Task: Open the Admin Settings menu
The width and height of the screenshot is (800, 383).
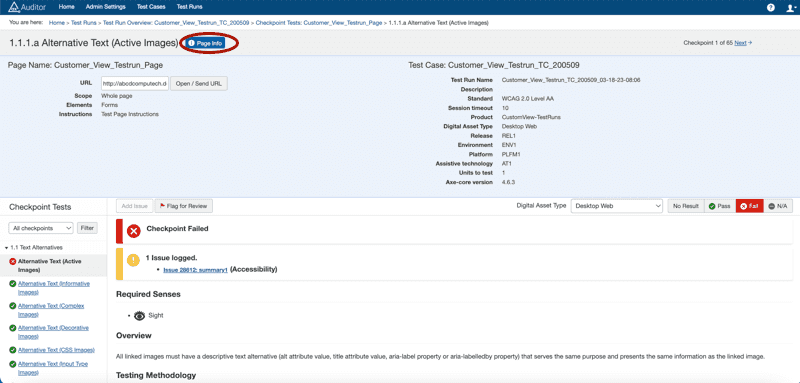Action: pyautogui.click(x=106, y=7)
